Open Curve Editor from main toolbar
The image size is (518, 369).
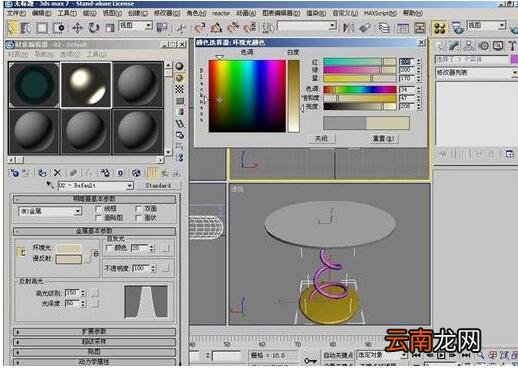[403, 27]
